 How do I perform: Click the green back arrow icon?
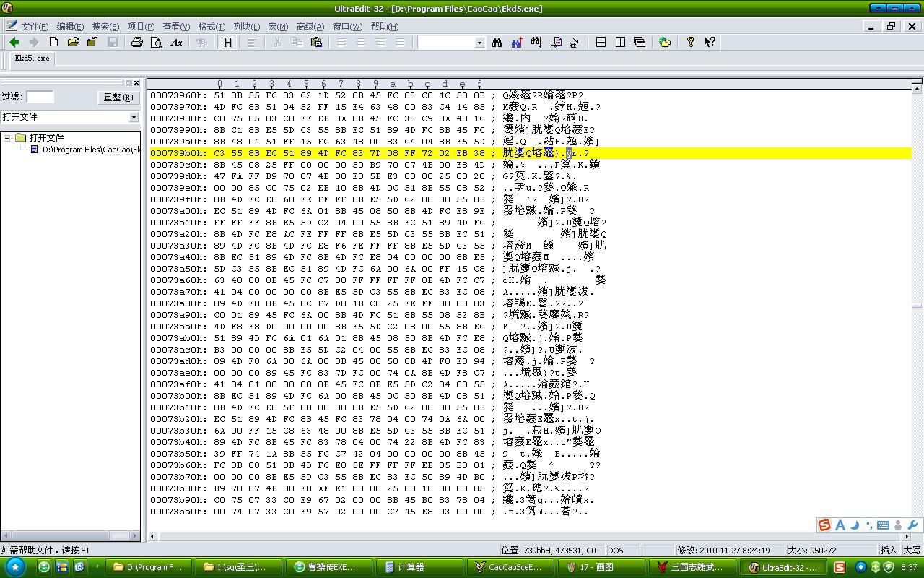coord(14,43)
